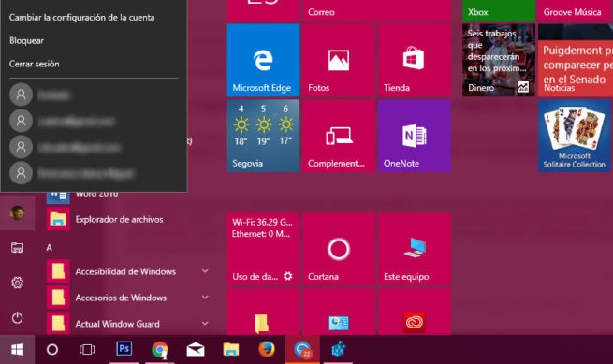The width and height of the screenshot is (613, 364).
Task: Open File Explorer from taskbar
Action: click(231, 350)
